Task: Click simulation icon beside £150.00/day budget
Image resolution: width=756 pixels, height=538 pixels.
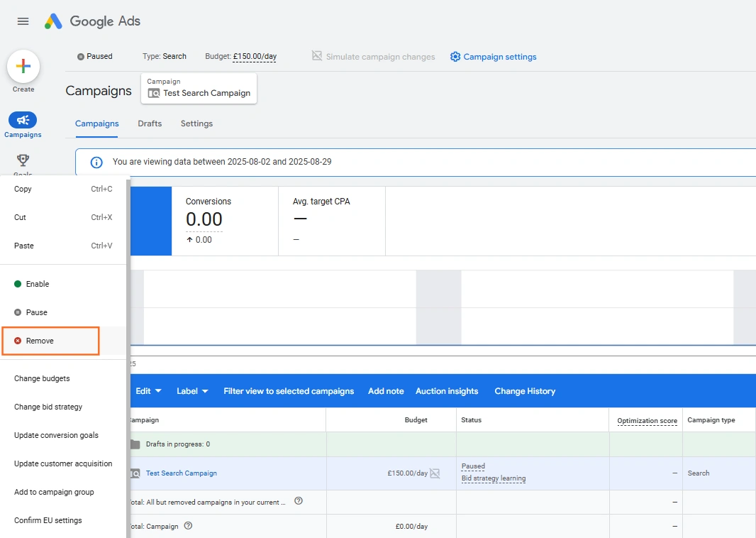Action: pyautogui.click(x=435, y=473)
